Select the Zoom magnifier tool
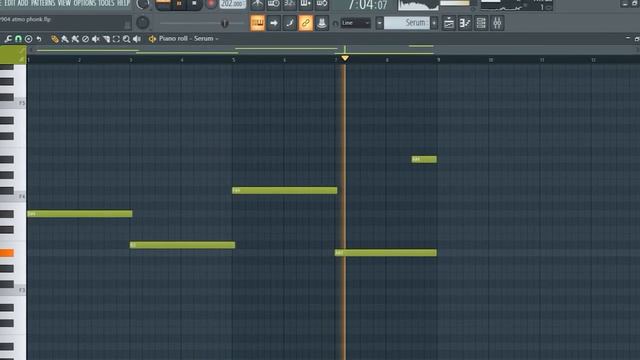Image resolution: width=640 pixels, height=360 pixels. (x=127, y=39)
